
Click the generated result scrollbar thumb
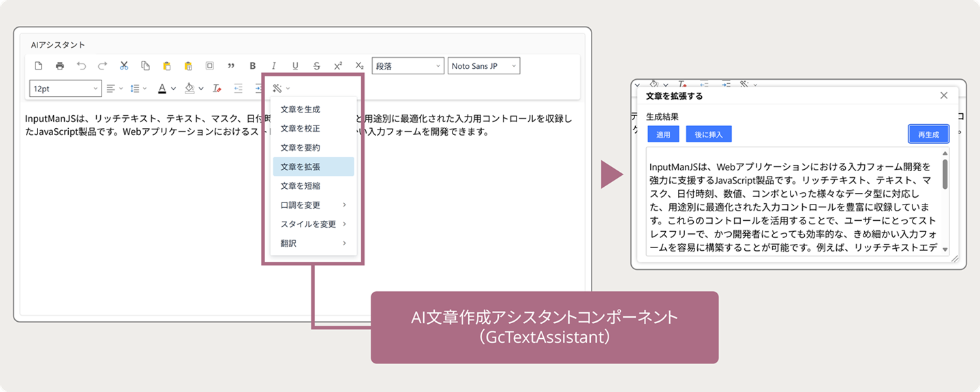tap(945, 174)
